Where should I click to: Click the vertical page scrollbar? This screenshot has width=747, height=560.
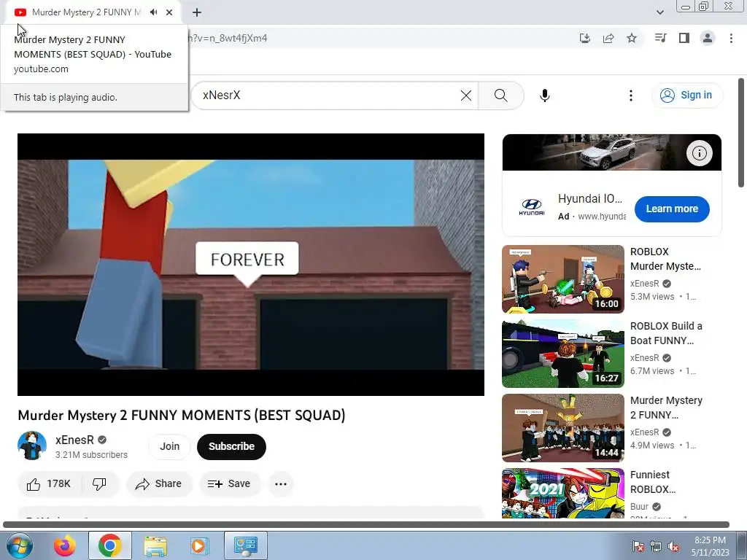coord(741,133)
